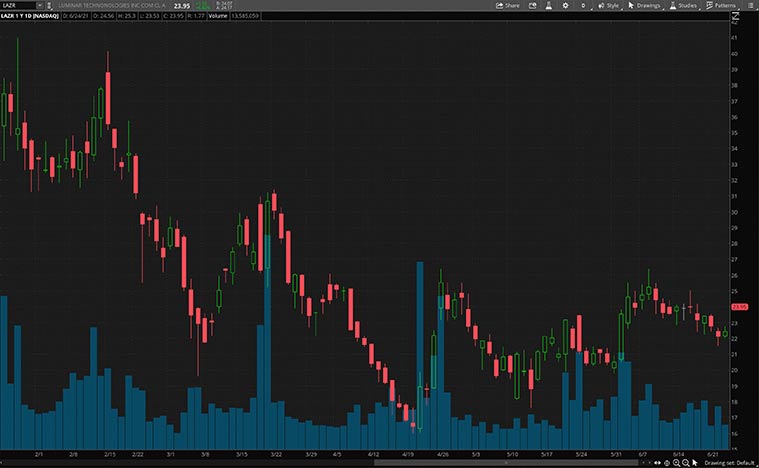This screenshot has height=468, width=759.
Task: Open the Studies menu
Action: pyautogui.click(x=682, y=5)
